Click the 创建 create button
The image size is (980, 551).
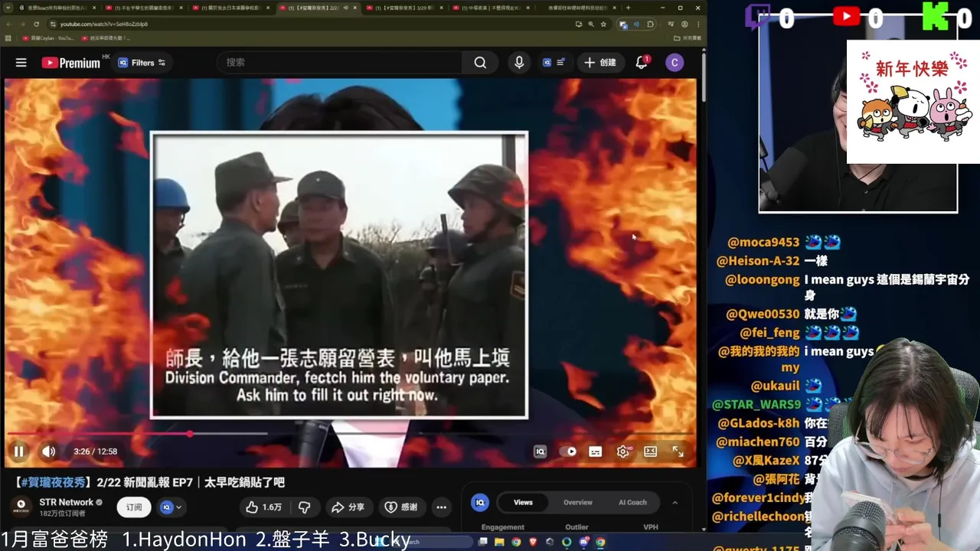(x=599, y=63)
